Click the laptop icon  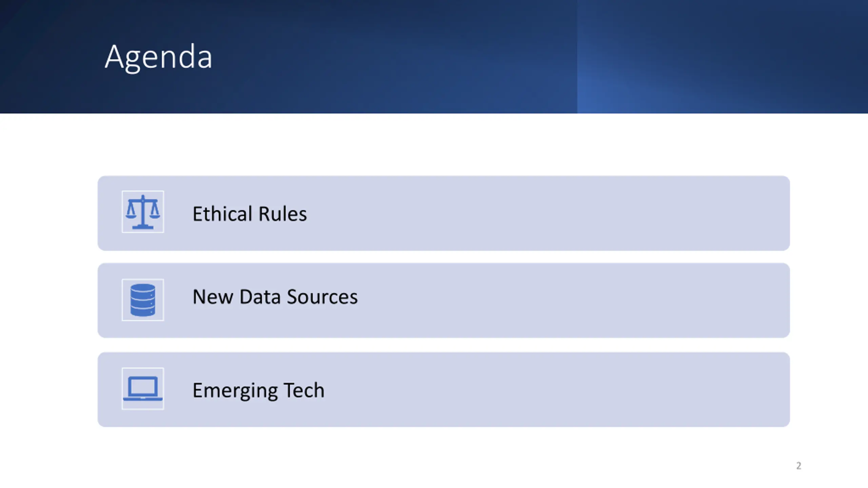point(143,389)
